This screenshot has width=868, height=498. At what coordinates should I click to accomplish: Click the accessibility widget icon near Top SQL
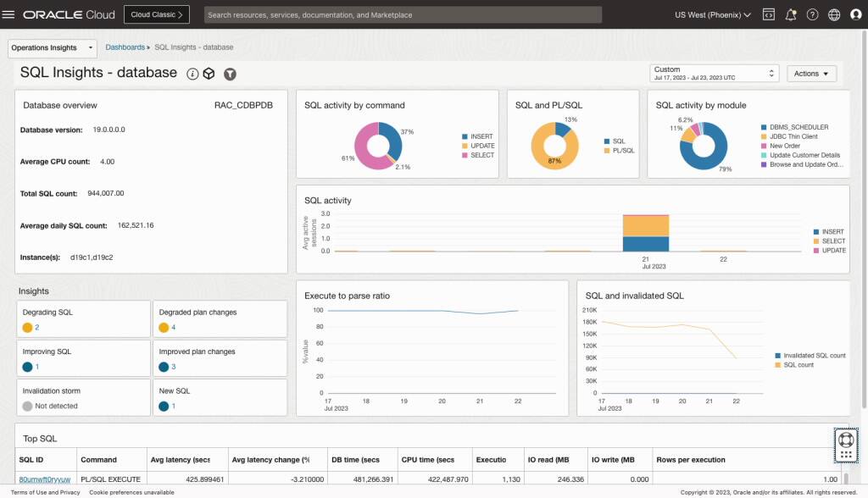(x=844, y=445)
